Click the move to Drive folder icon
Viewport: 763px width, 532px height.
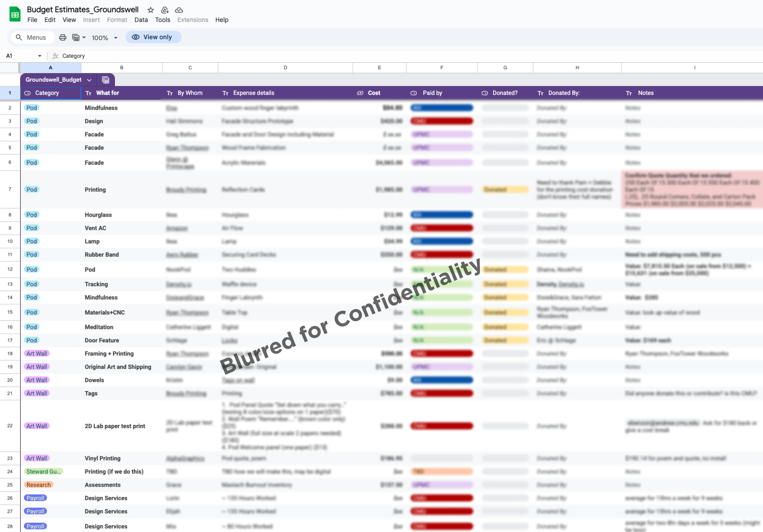point(165,10)
